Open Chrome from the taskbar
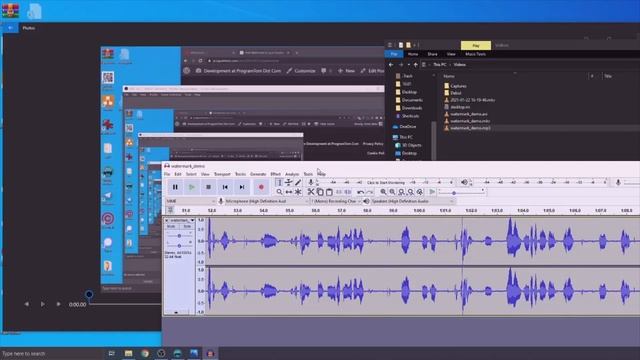The width and height of the screenshot is (640, 360). coord(144,353)
